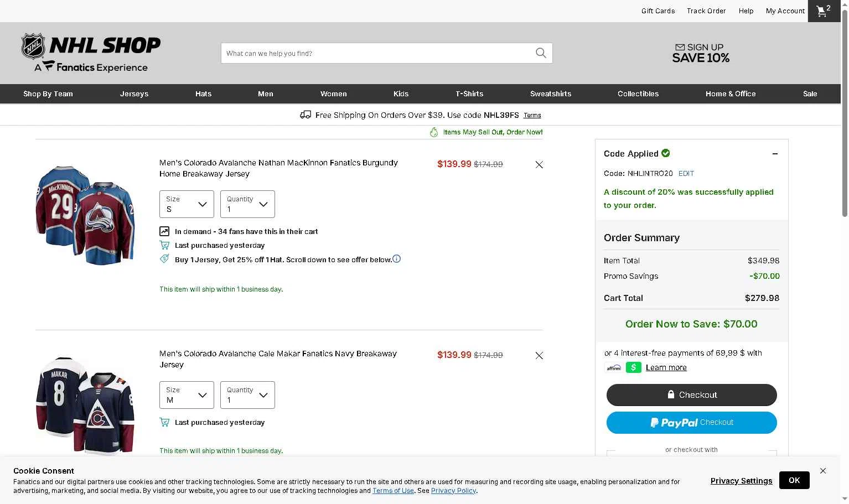Open the Sweatshirts menu
The height and width of the screenshot is (504, 849).
pos(551,93)
